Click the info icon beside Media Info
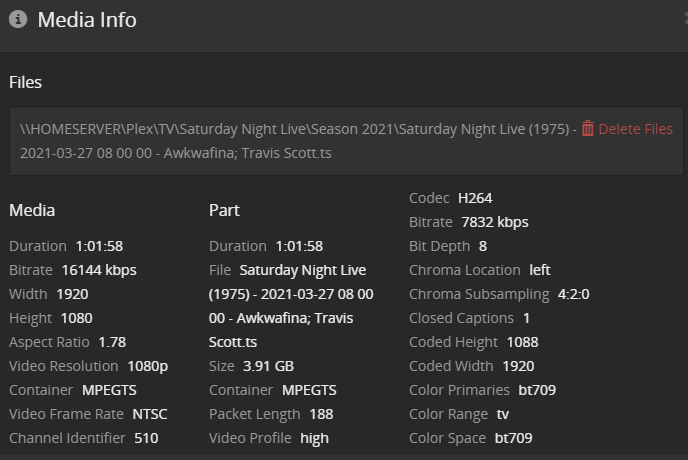This screenshot has width=688, height=460. tap(18, 20)
